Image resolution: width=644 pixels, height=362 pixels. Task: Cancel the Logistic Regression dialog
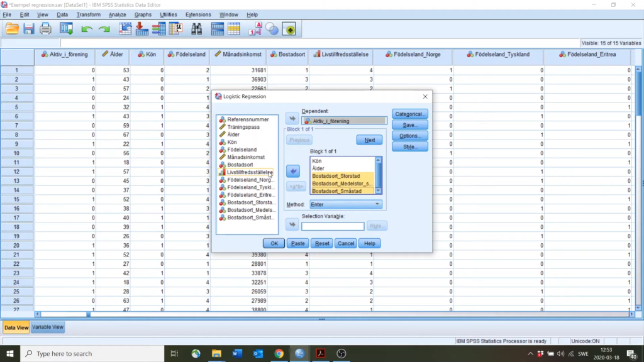[346, 243]
